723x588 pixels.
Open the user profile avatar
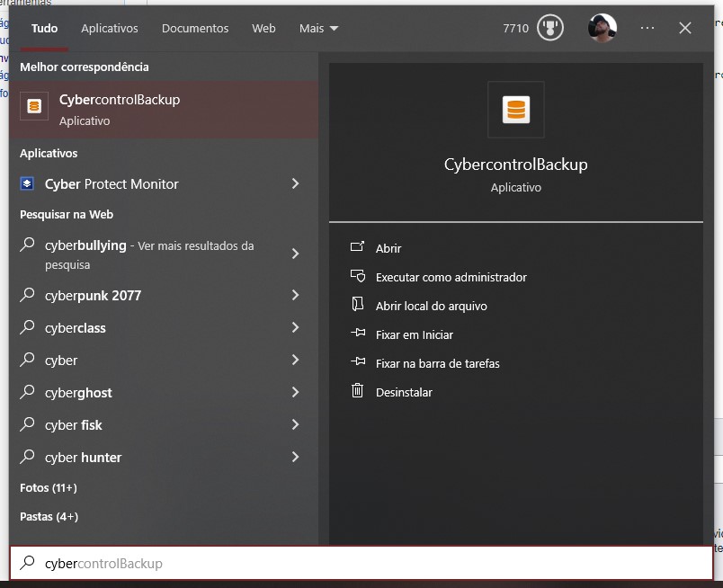tap(602, 28)
